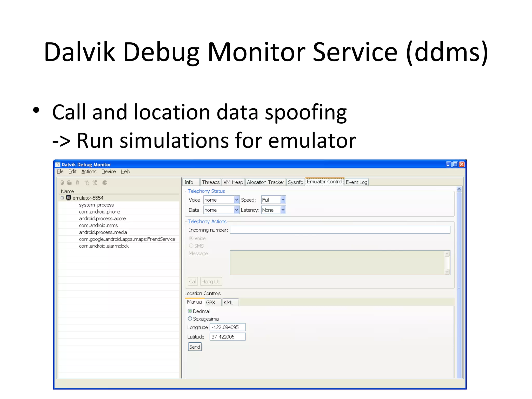Open the Latency dropdown
The width and height of the screenshot is (532, 399).
pyautogui.click(x=274, y=210)
